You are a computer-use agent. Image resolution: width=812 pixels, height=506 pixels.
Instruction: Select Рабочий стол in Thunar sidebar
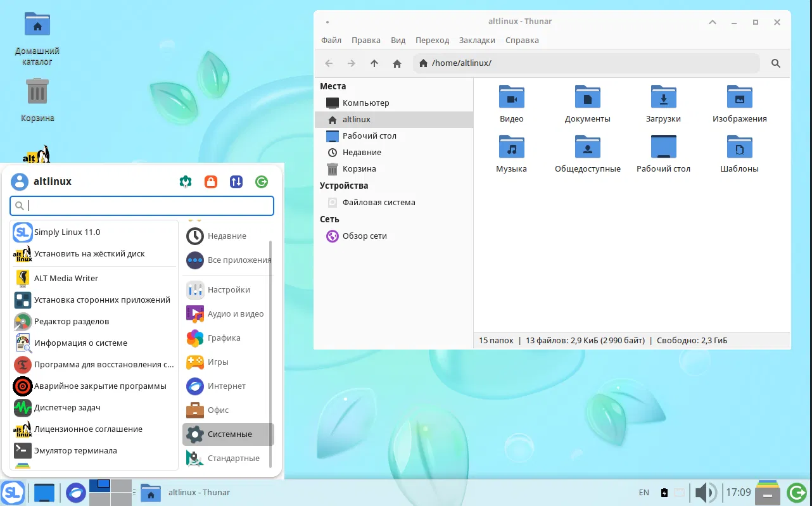click(x=394, y=136)
